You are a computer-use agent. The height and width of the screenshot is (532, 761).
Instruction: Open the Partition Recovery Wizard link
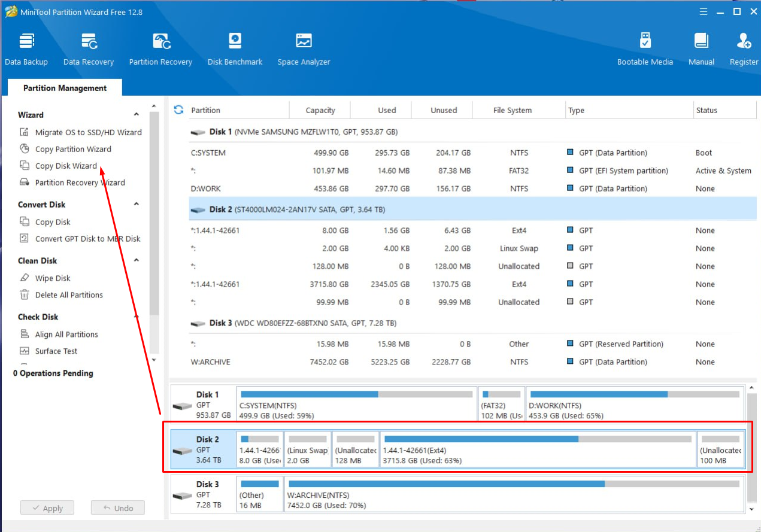80,183
